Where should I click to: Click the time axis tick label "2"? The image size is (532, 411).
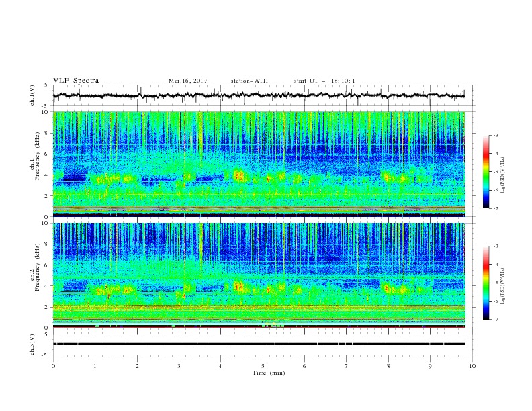137,366
